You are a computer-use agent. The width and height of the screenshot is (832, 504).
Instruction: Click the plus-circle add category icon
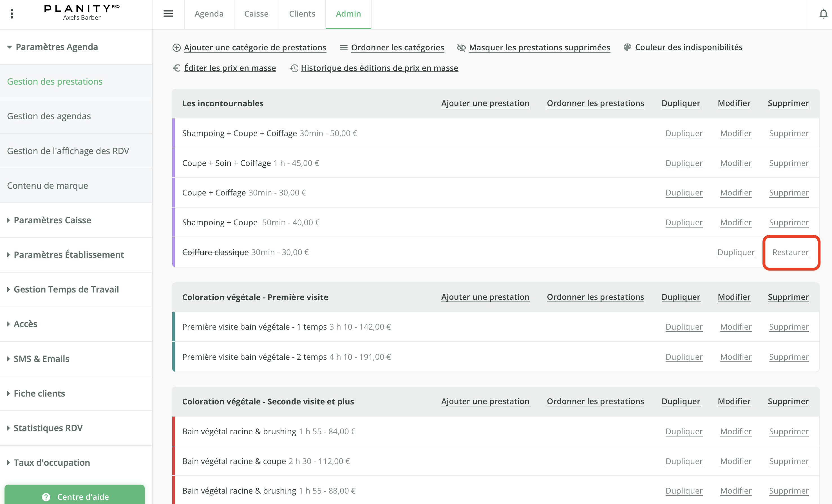tap(176, 48)
